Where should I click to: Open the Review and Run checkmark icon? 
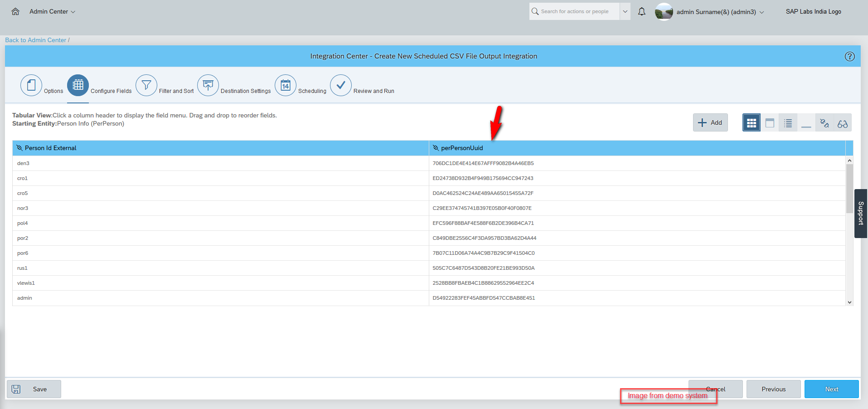click(x=341, y=85)
